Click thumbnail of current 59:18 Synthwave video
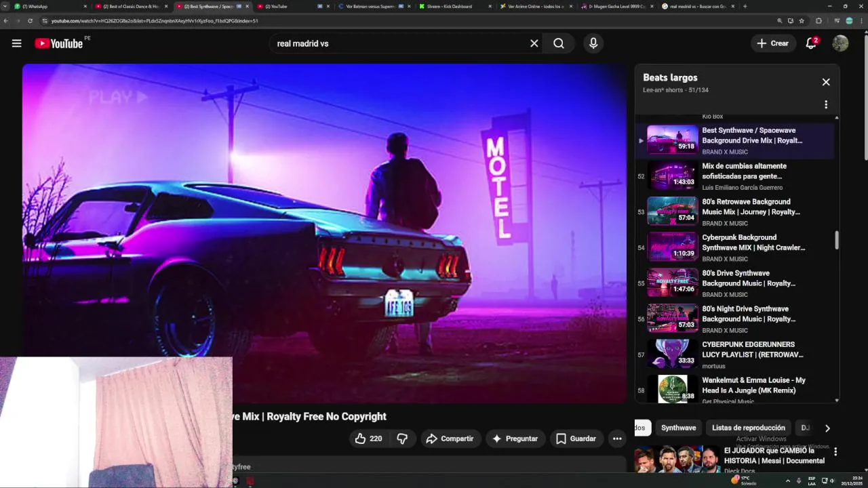The height and width of the screenshot is (488, 868). [672, 139]
